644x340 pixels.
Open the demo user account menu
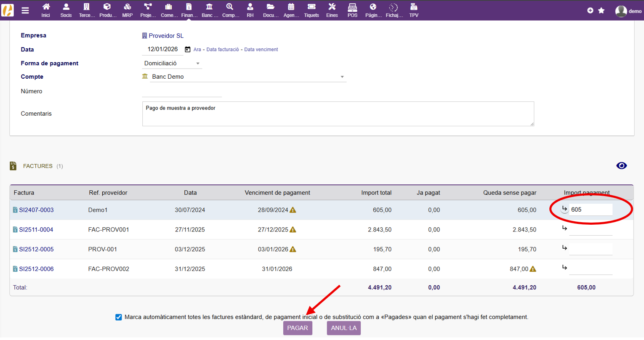[628, 11]
